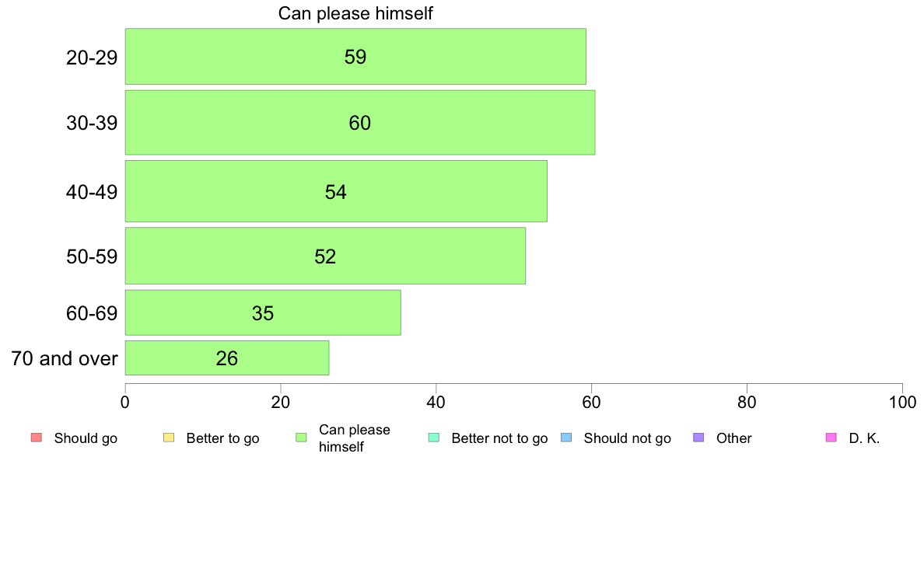This screenshot has width=924, height=572.
Task: Select the 20-29 bar showing 59
Action: pos(355,57)
